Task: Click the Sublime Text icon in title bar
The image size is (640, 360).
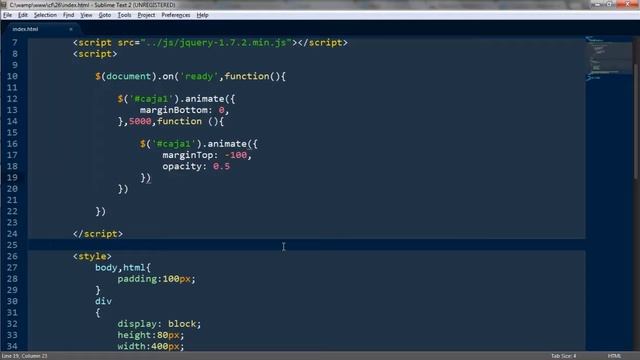Action: (4, 4)
